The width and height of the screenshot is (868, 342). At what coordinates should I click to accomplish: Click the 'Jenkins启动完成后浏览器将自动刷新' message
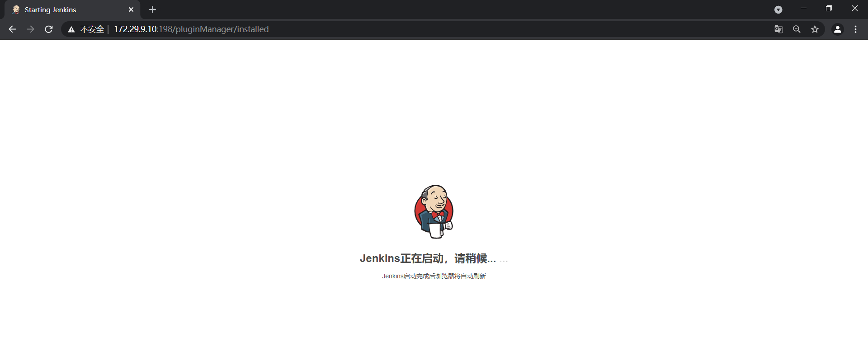(434, 276)
